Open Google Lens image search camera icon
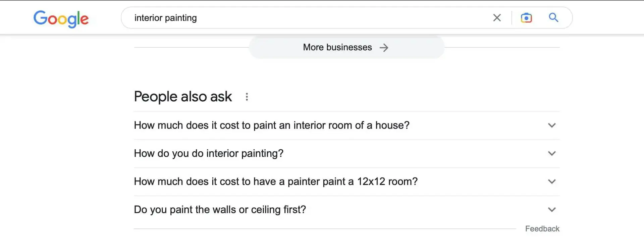 pos(526,17)
